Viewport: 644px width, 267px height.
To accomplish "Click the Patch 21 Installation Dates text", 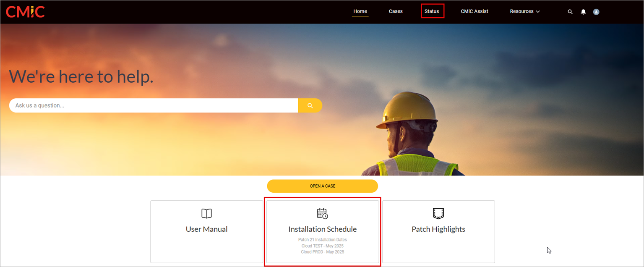I will coord(322,239).
